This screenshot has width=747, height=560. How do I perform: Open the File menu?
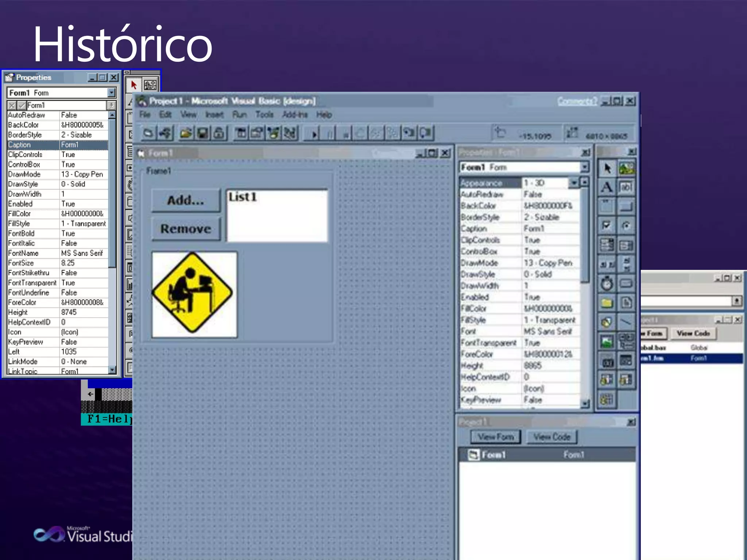(x=145, y=114)
